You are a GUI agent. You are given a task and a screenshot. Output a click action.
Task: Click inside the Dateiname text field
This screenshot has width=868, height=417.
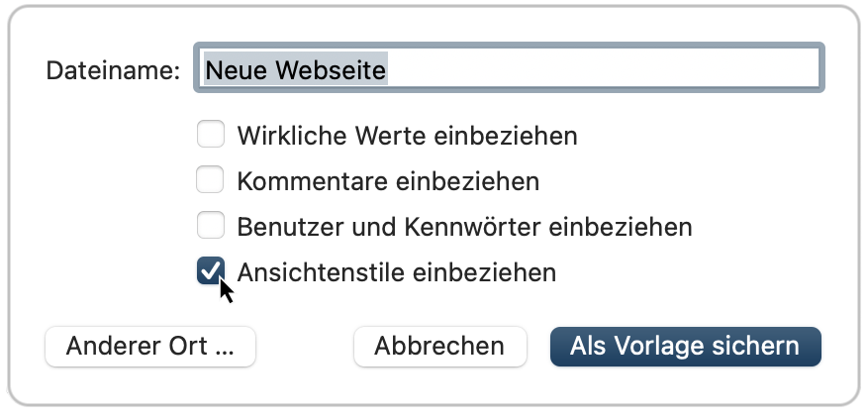pyautogui.click(x=509, y=69)
